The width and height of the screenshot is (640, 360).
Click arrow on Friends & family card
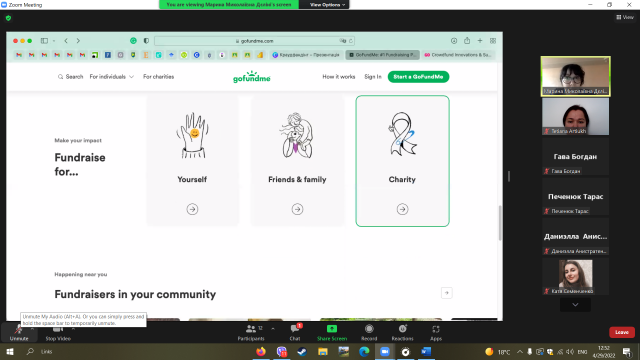297,209
